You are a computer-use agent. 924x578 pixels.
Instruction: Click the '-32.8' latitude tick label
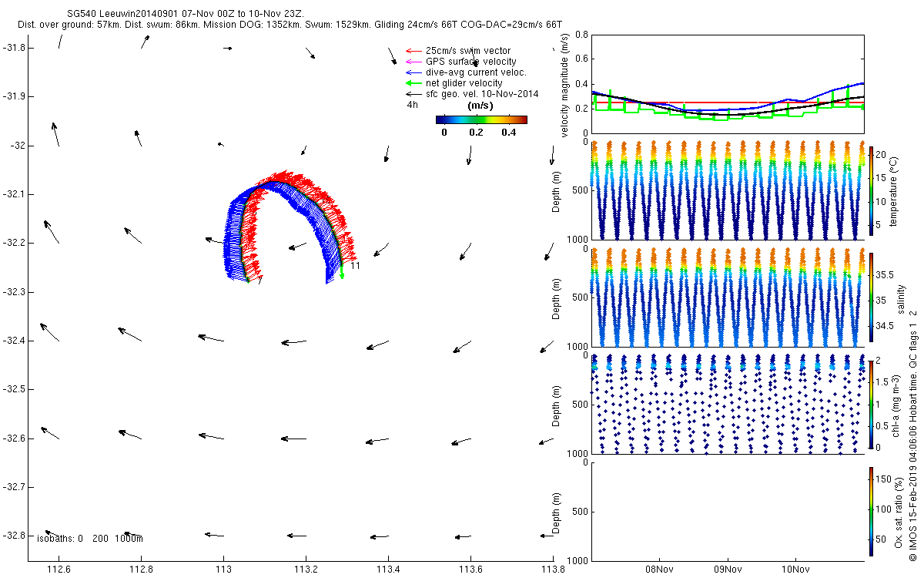pos(12,536)
